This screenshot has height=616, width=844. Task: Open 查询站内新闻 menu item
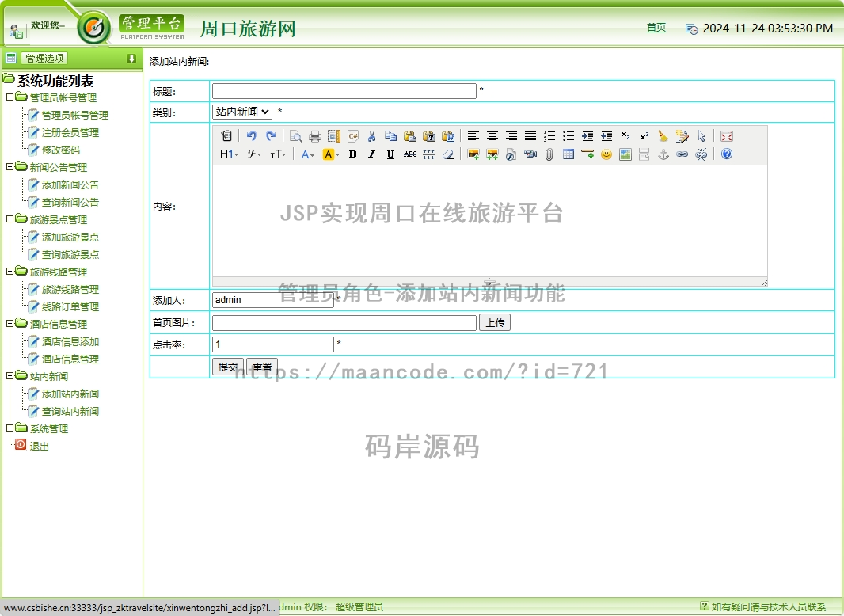click(x=70, y=411)
